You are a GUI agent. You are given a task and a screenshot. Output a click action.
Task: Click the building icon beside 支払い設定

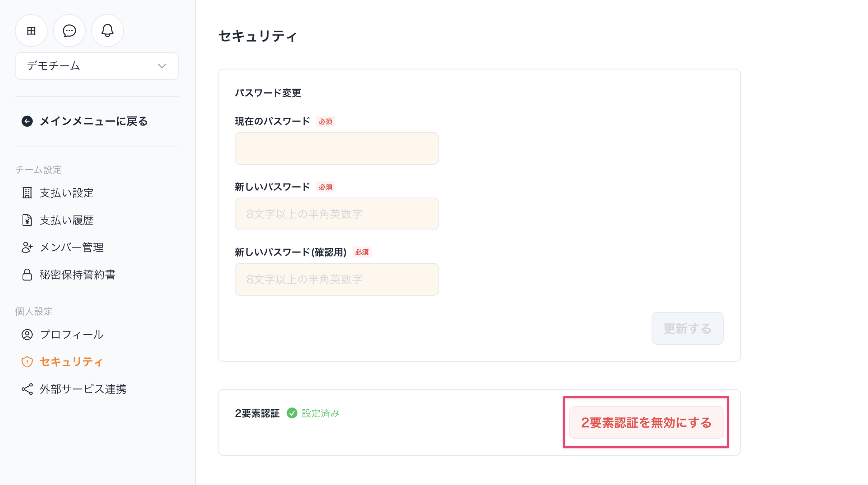tap(27, 193)
